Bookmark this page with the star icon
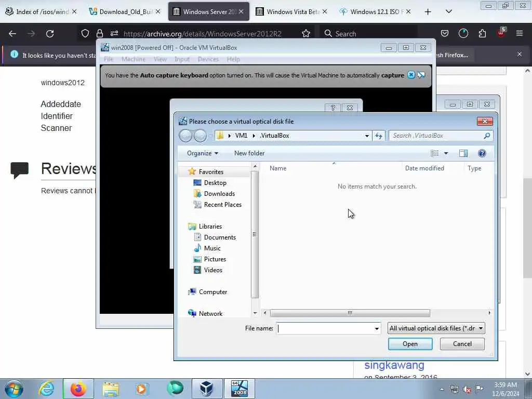The width and height of the screenshot is (532, 399). click(306, 33)
